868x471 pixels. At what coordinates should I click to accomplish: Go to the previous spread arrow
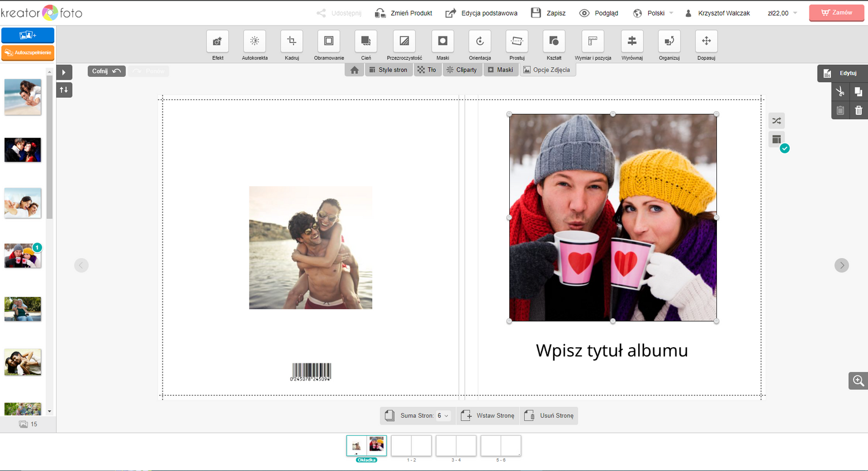[x=82, y=265]
